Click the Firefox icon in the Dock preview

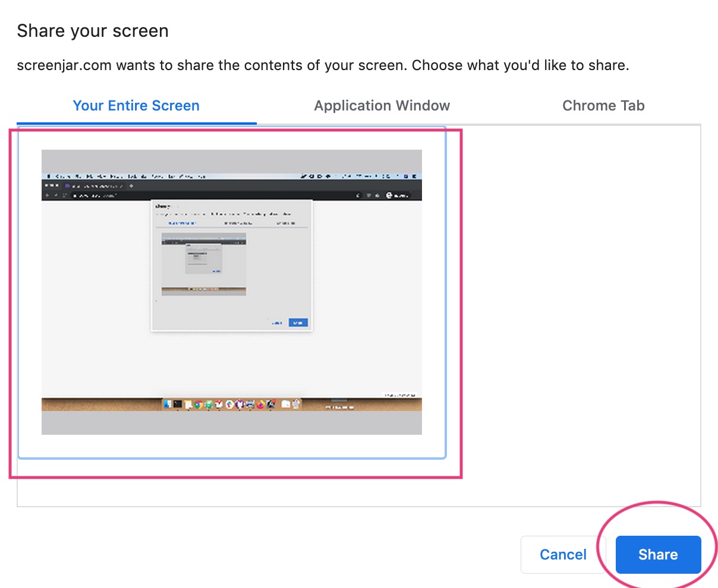tap(260, 406)
